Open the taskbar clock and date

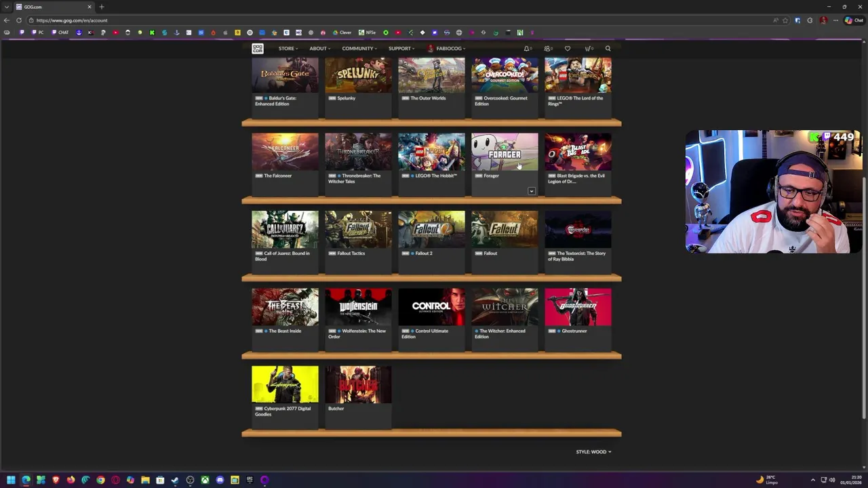click(850, 480)
